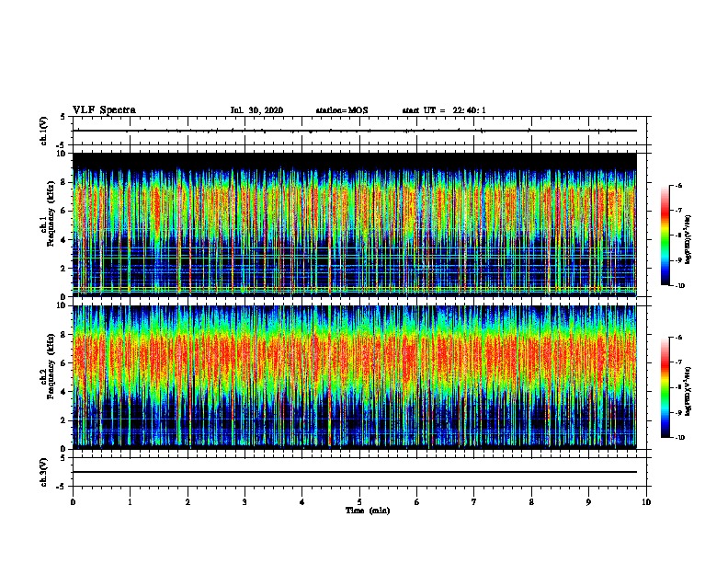
Task: Click the ch.1 spectrogram panel
Action: [355, 224]
